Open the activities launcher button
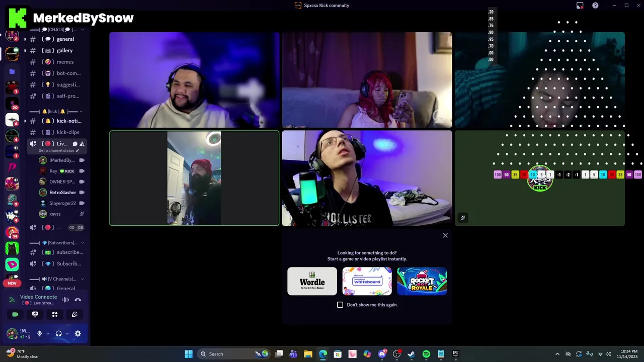 [x=55, y=314]
